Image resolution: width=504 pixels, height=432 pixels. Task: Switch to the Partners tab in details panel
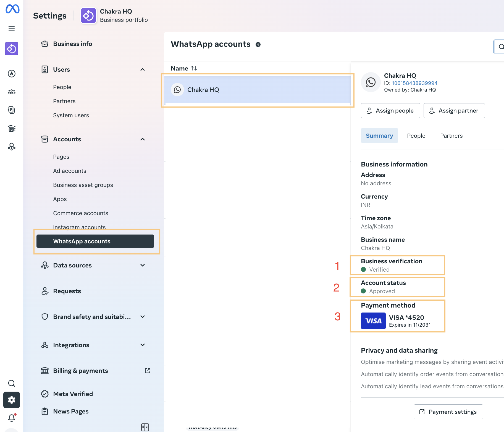[451, 136]
